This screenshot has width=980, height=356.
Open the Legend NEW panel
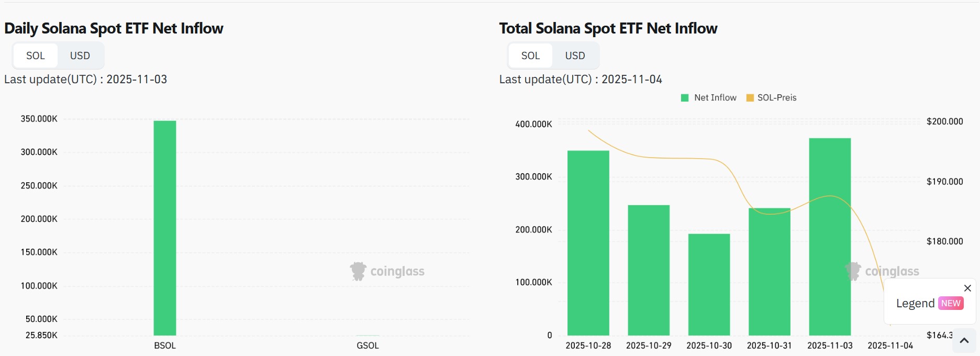(x=915, y=304)
